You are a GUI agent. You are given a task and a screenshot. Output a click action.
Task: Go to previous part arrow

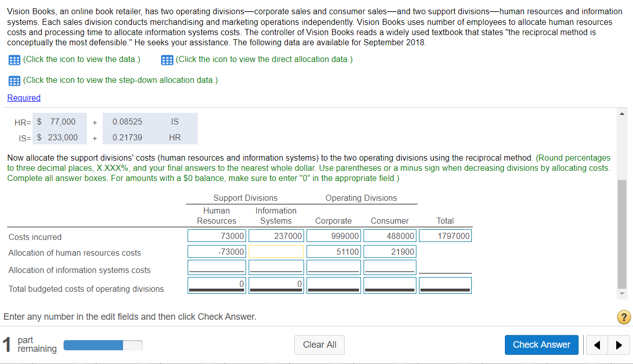(x=597, y=345)
